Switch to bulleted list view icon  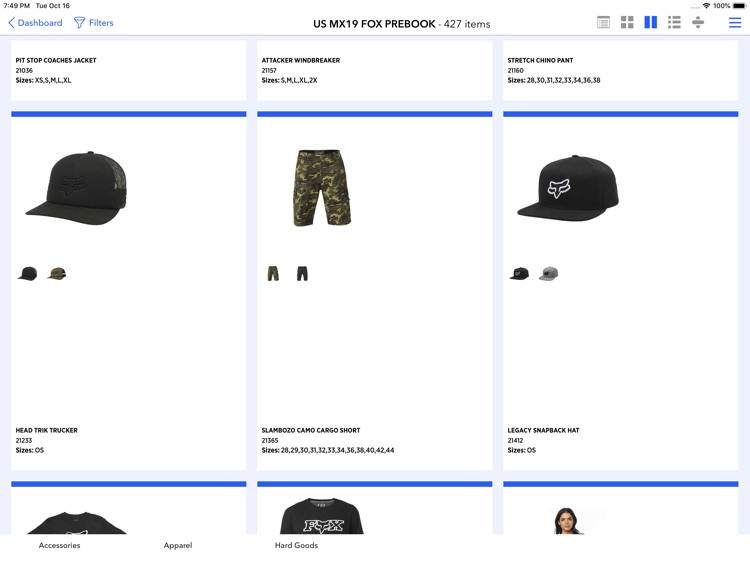[674, 22]
